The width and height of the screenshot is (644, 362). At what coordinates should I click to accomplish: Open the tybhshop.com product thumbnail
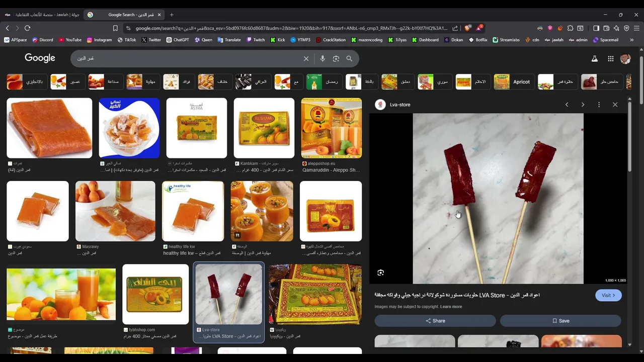point(155,294)
